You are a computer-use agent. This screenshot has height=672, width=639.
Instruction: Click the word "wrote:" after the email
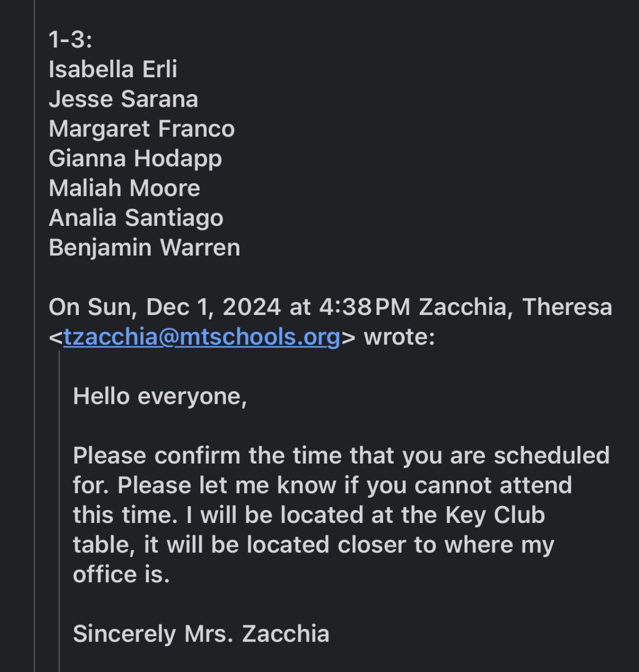[x=399, y=337]
